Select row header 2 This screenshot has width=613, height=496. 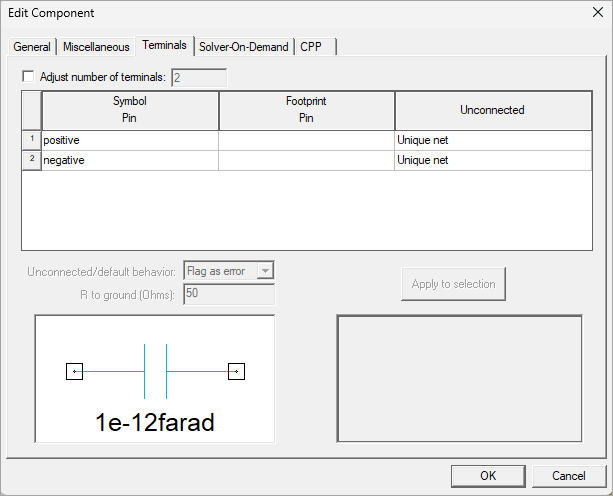[x=32, y=160]
